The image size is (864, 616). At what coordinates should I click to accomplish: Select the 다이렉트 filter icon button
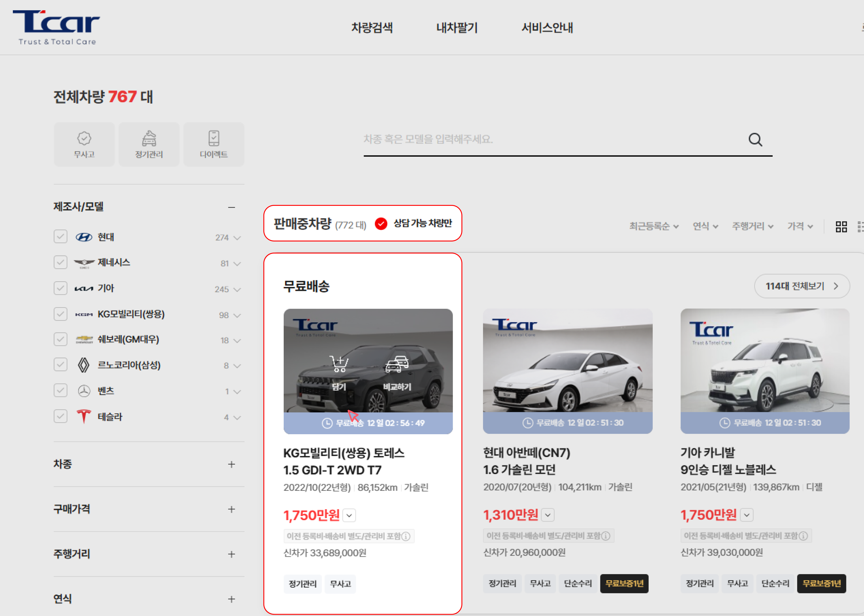click(214, 144)
